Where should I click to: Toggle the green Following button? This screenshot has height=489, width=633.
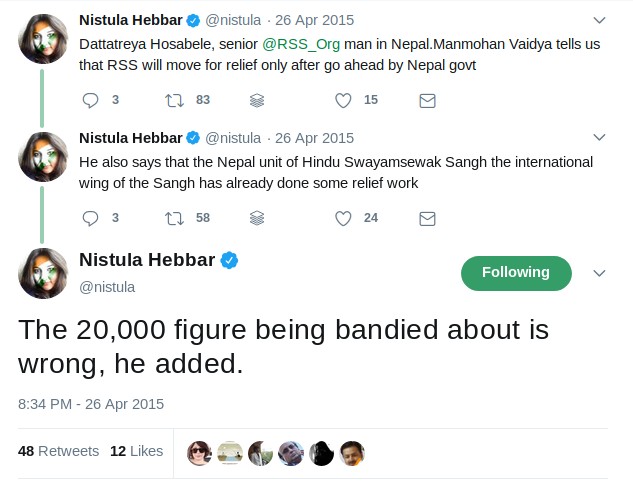[516, 273]
